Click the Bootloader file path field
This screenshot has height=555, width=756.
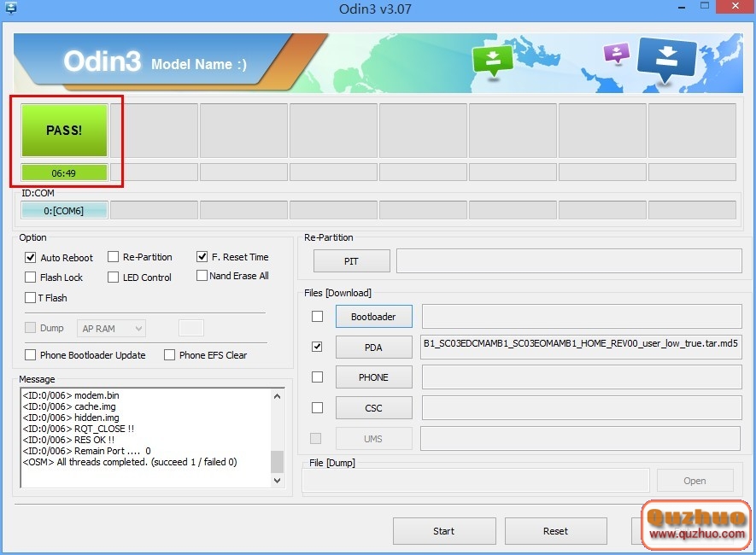click(x=582, y=317)
